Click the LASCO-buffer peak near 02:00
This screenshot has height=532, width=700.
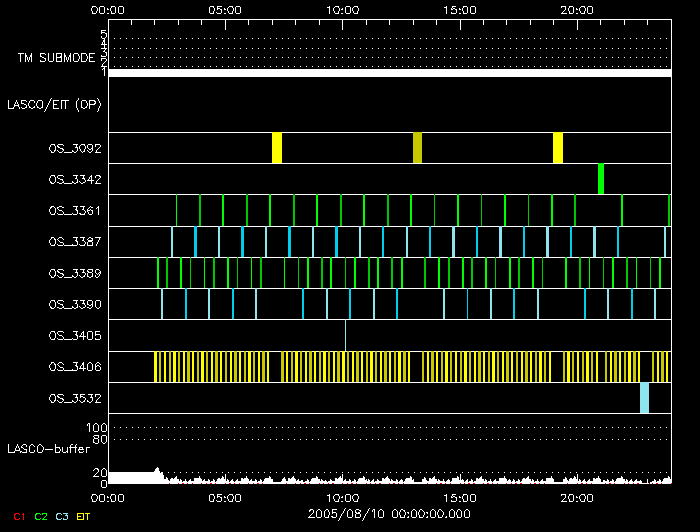pyautogui.click(x=156, y=470)
